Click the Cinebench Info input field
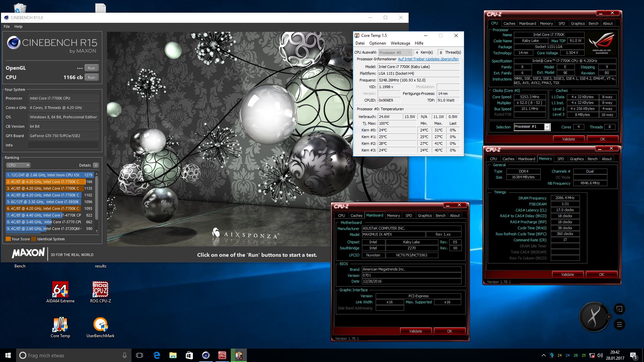Viewport: 644px width, 362px height. tap(63, 145)
